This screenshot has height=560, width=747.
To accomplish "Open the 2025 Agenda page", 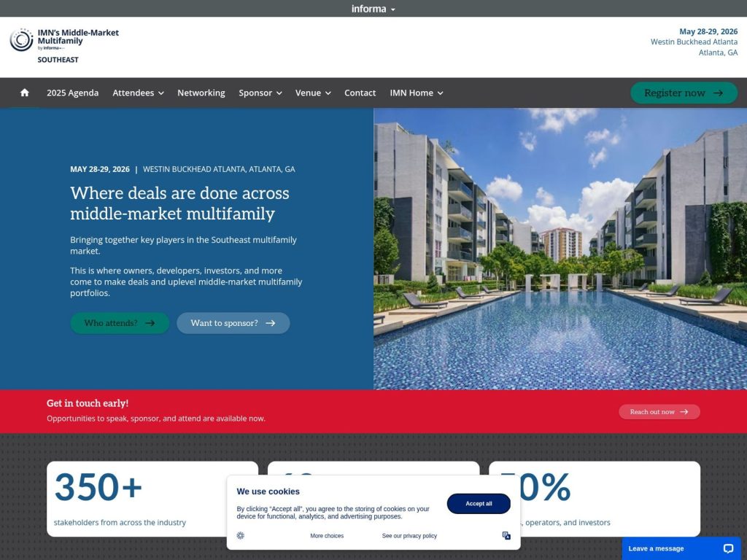I will click(72, 93).
